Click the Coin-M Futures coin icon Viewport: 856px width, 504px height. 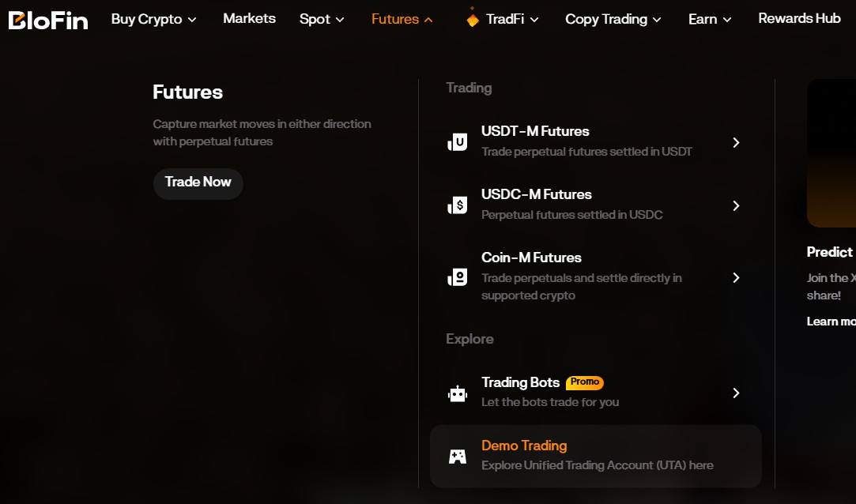tap(458, 277)
